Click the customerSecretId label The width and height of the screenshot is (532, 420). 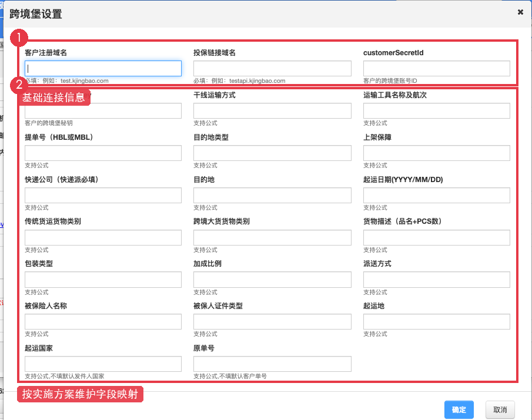pos(393,53)
